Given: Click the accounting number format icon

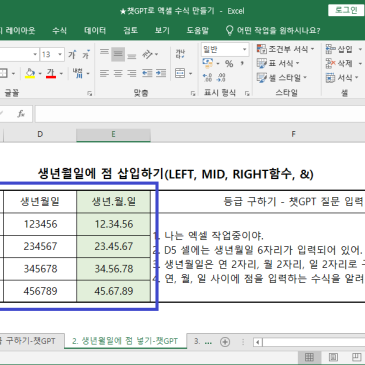Looking at the screenshot, I should 208,63.
